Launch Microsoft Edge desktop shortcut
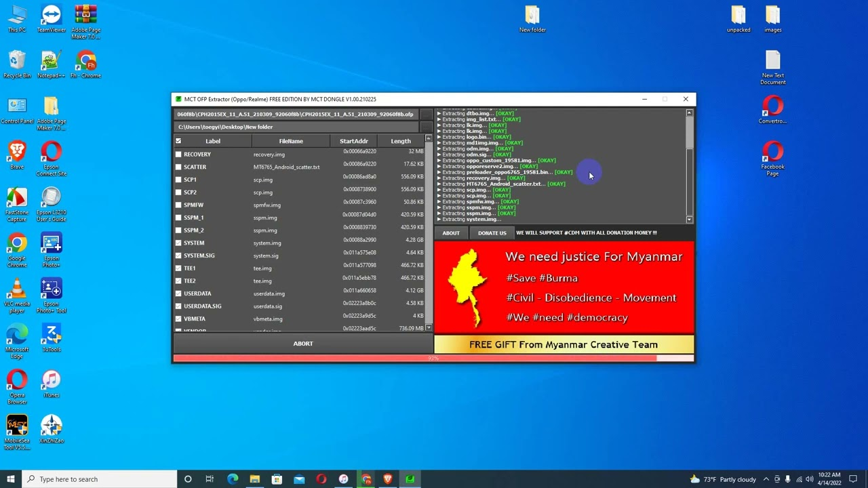 click(17, 341)
